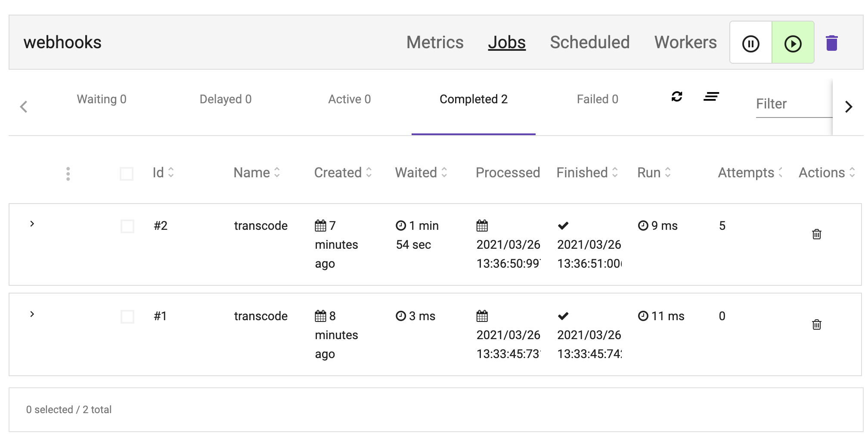The width and height of the screenshot is (868, 445).
Task: Delete the webhooks queue with purple trash
Action: pyautogui.click(x=831, y=43)
